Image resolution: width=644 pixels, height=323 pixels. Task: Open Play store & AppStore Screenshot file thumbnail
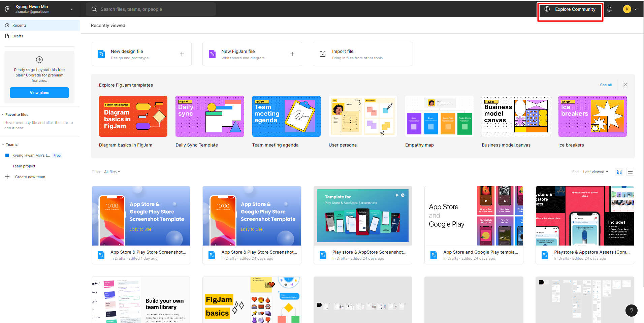363,216
